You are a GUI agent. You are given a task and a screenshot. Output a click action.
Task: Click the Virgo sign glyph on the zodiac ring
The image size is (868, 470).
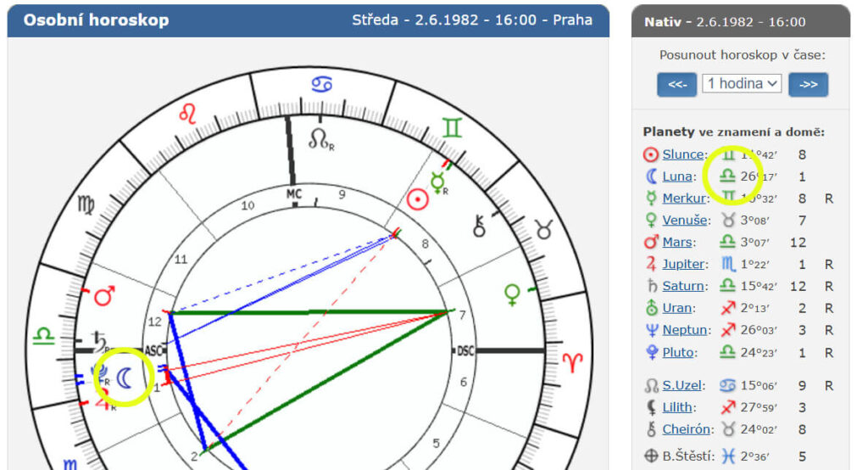86,204
